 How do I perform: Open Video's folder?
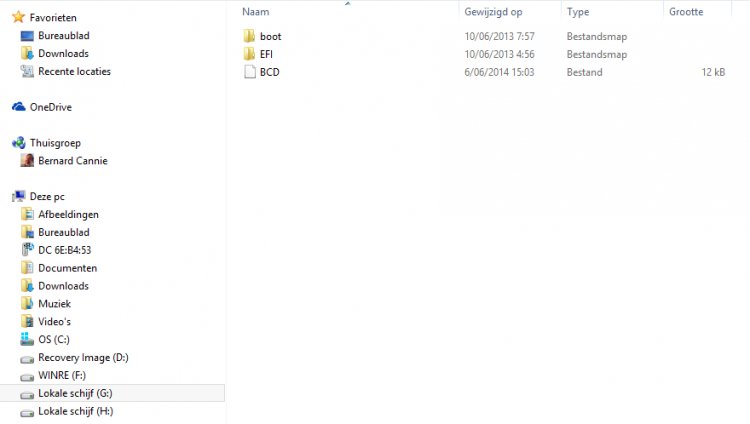55,322
